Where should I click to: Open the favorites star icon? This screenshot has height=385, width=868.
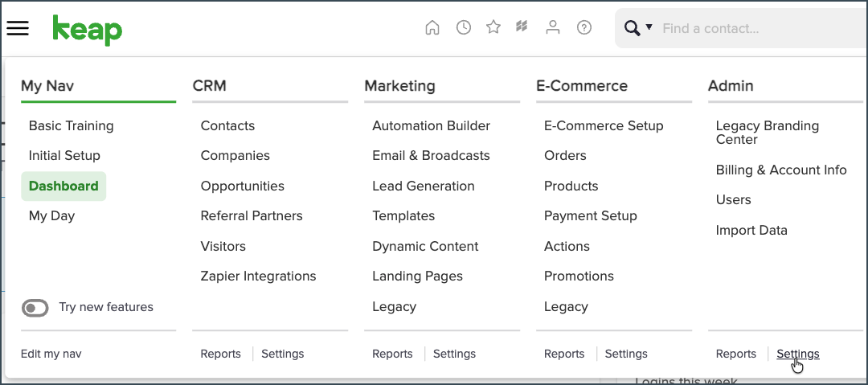(493, 27)
